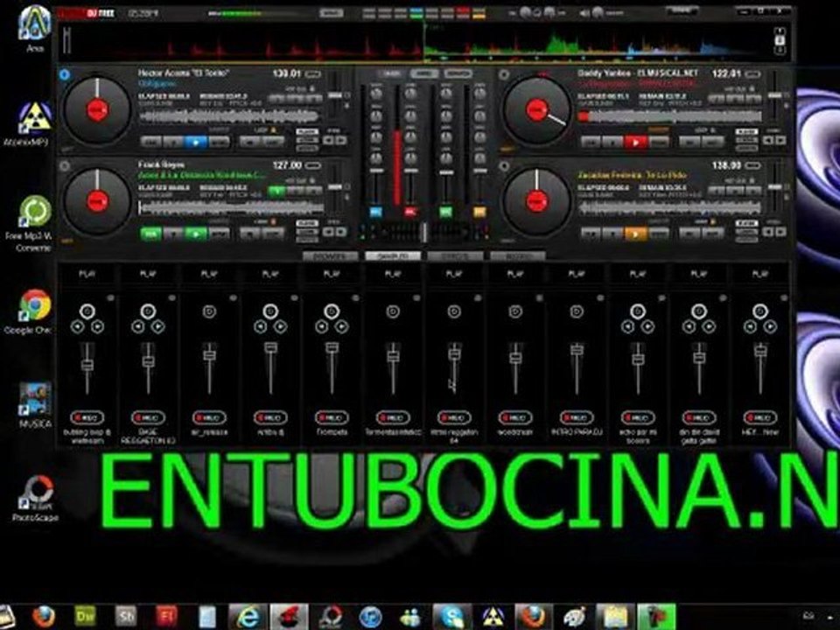Toggle the green PFL button on the mixer
The width and height of the screenshot is (840, 630).
click(x=445, y=213)
